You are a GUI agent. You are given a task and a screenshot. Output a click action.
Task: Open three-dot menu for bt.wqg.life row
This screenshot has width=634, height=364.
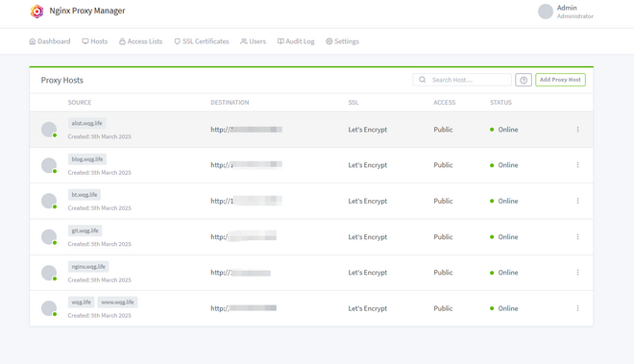click(577, 201)
